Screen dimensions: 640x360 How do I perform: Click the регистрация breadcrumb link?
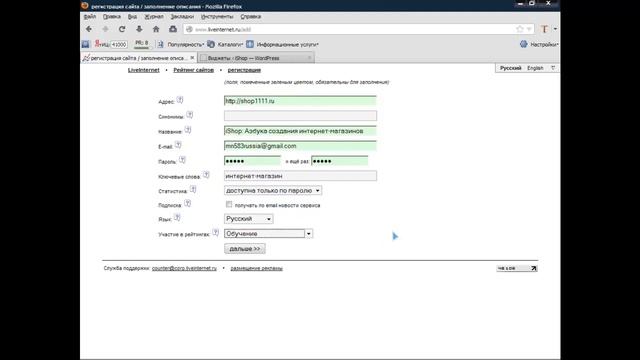[244, 70]
